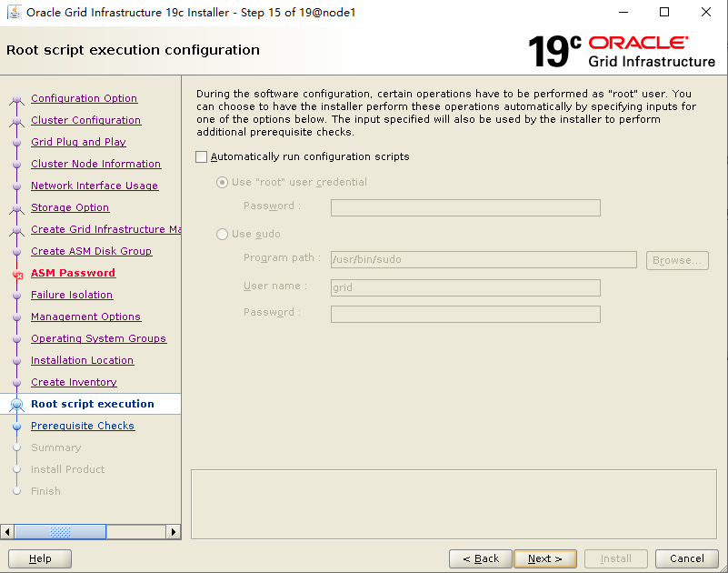Open Prerequisite Checks step
Image resolution: width=728 pixels, height=573 pixels.
click(x=83, y=427)
